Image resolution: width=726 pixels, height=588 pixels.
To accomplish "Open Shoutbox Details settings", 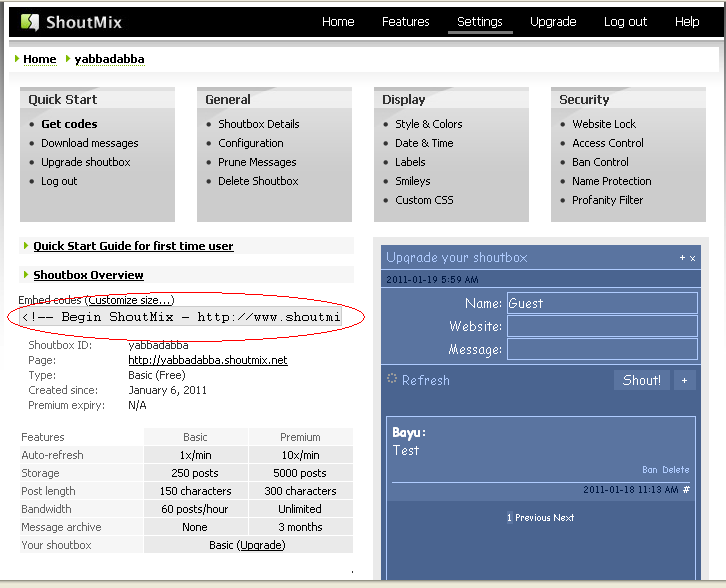I will click(259, 124).
